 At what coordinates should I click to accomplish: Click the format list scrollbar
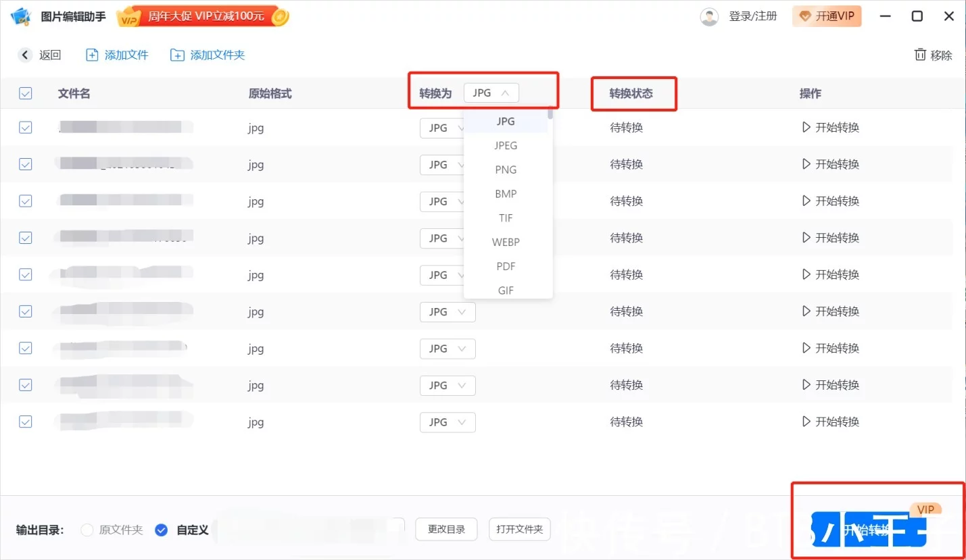click(550, 114)
